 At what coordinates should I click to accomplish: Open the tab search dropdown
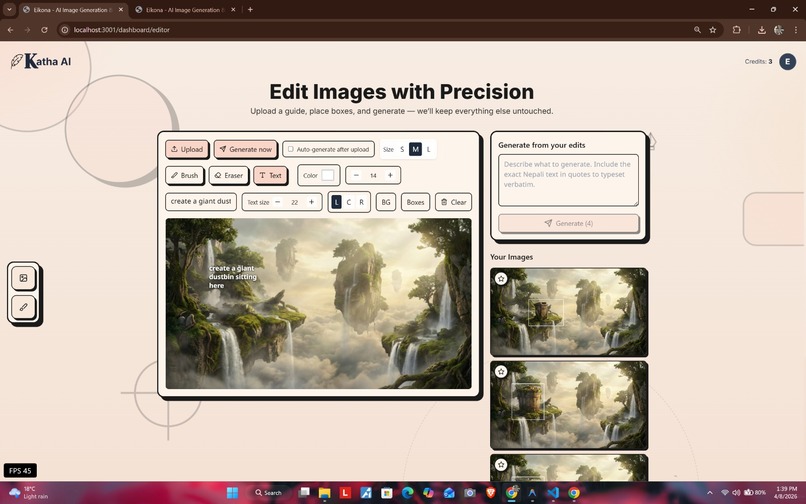pos(9,9)
